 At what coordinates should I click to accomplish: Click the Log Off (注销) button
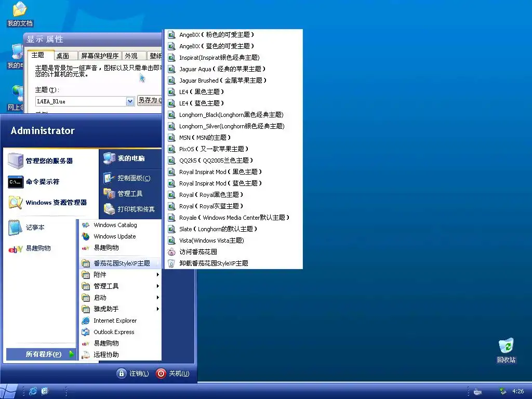click(x=133, y=373)
